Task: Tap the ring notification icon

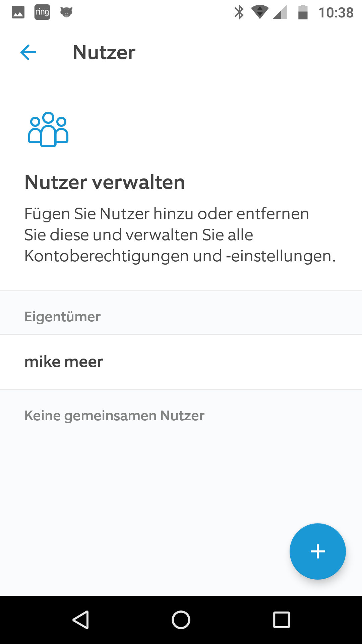Action: pyautogui.click(x=42, y=12)
